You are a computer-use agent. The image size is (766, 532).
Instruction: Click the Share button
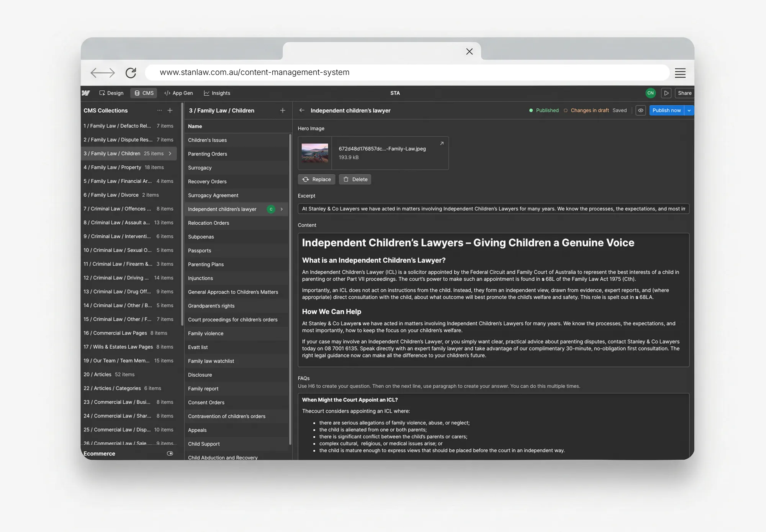[x=684, y=93]
